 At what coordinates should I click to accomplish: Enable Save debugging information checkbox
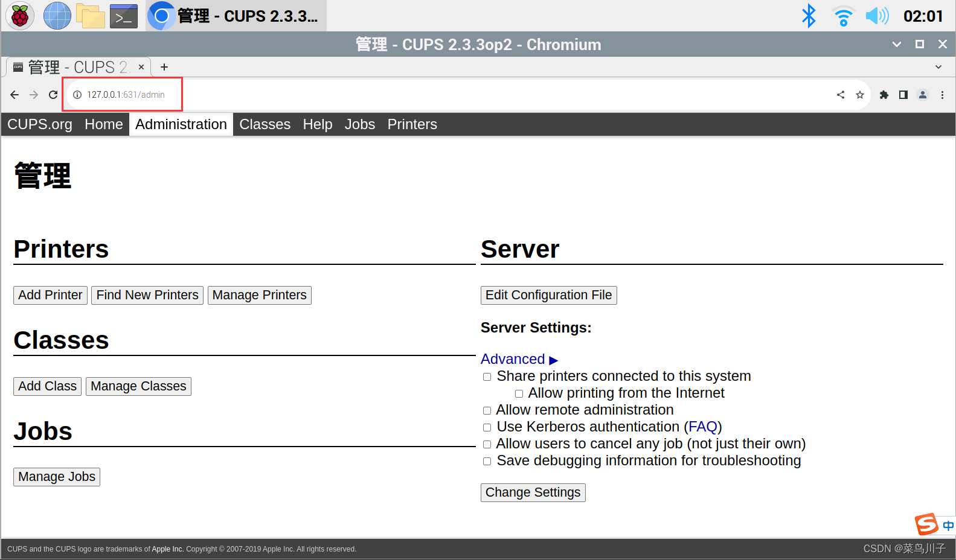coord(487,461)
